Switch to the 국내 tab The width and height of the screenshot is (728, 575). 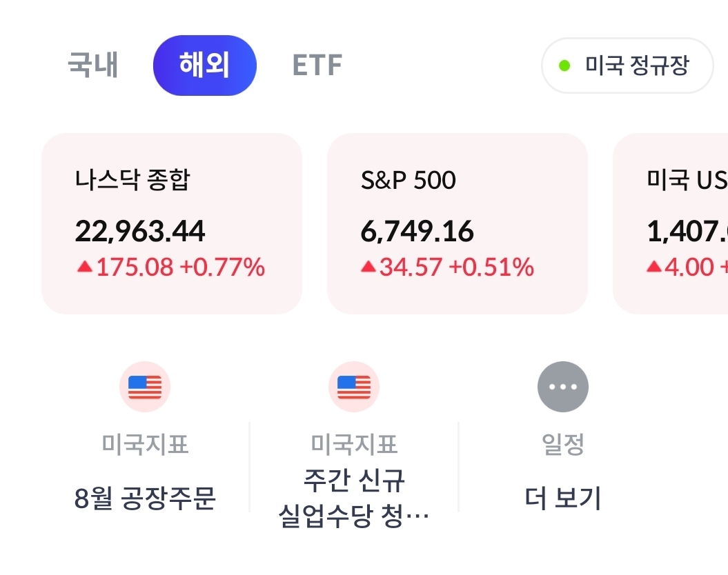pos(93,65)
